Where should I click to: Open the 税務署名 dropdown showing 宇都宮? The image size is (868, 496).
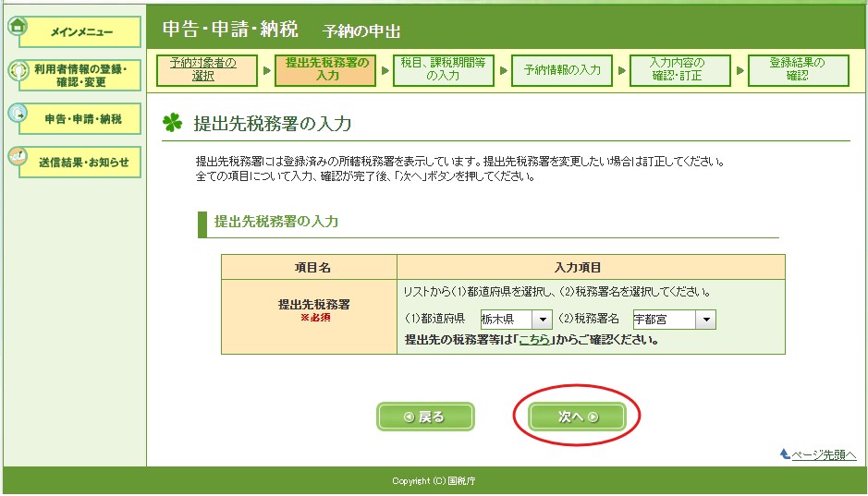pos(674,319)
